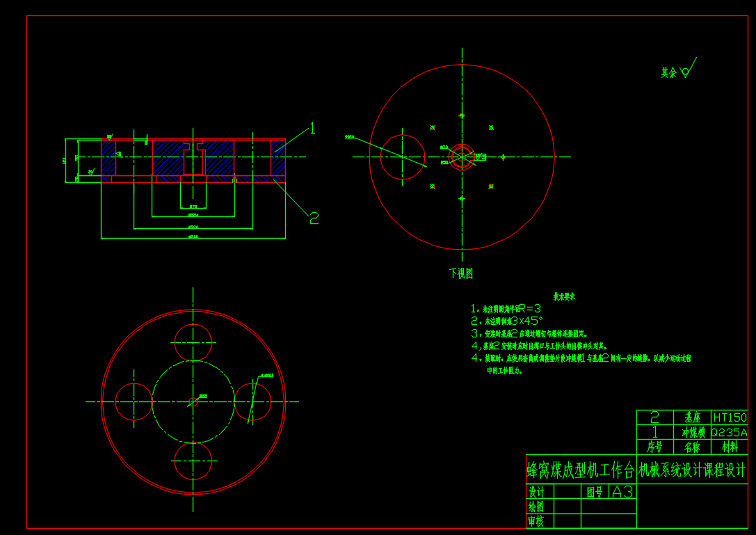Select the widest diameter dimension in section view
The width and height of the screenshot is (756, 535).
pyautogui.click(x=193, y=237)
